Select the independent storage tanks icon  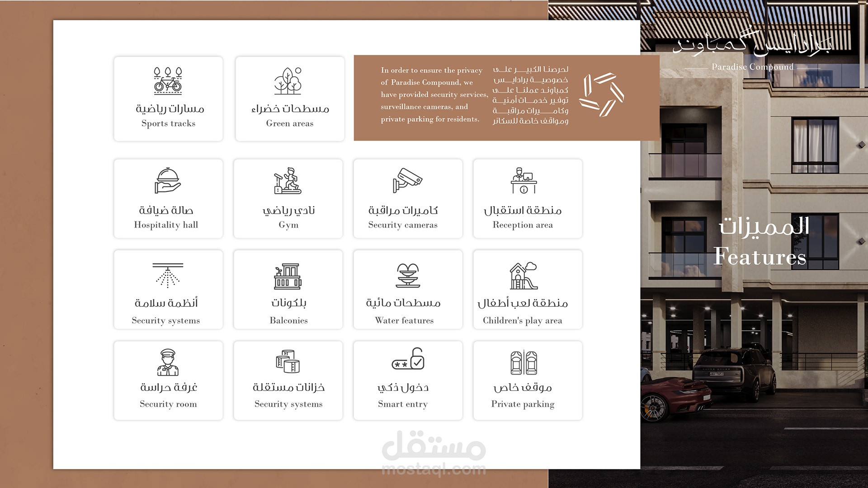click(x=288, y=361)
